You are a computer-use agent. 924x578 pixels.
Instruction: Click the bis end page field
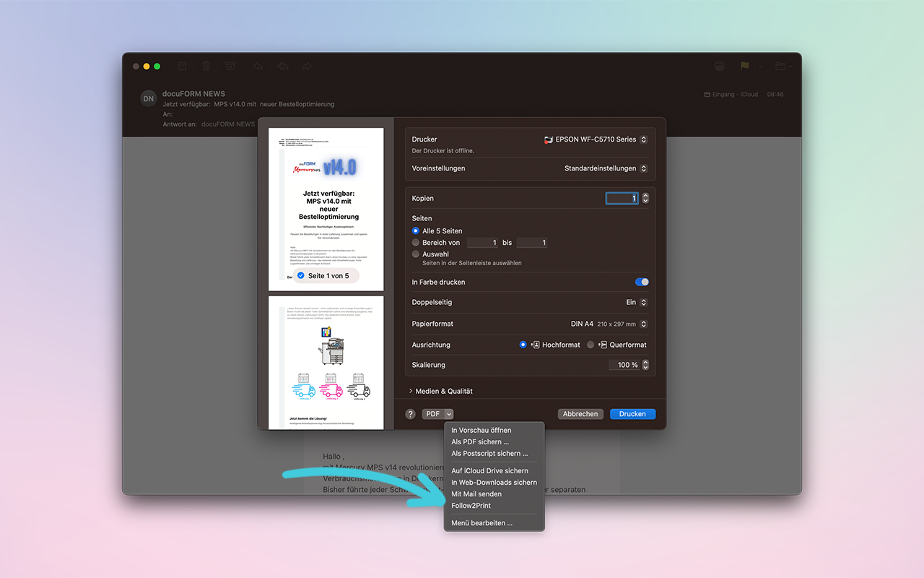[532, 243]
